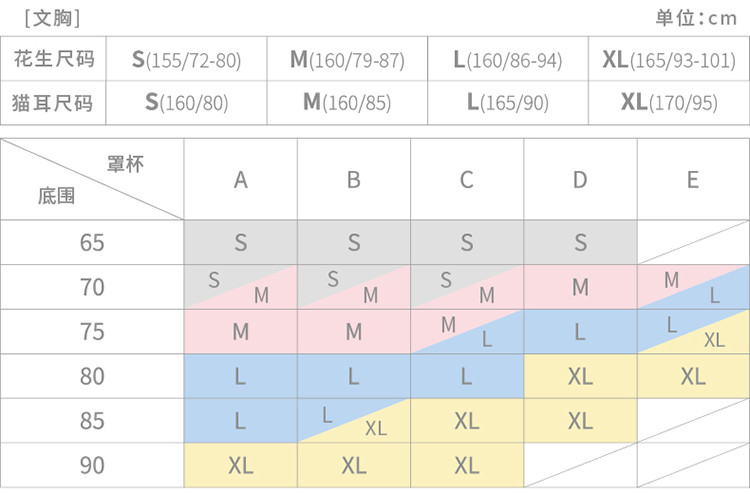This screenshot has height=494, width=750.
Task: Click the XL cell for 80 cup E
Action: [x=693, y=376]
